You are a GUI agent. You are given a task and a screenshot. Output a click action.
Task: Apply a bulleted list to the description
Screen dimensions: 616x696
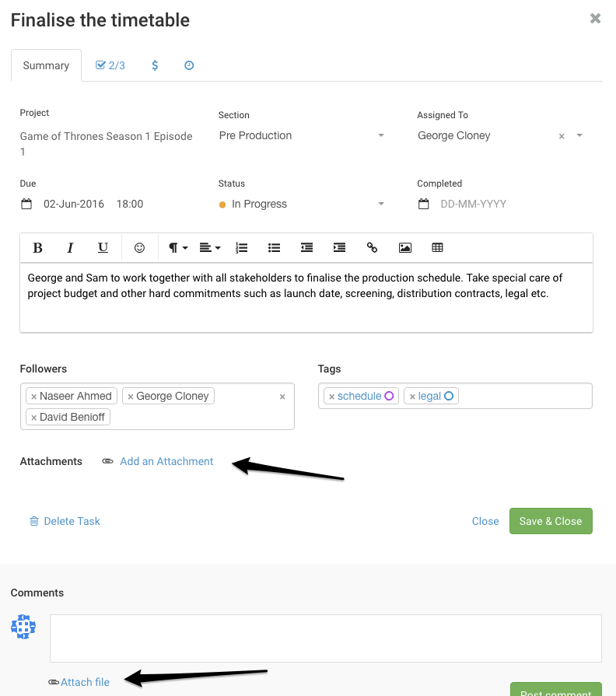click(274, 247)
